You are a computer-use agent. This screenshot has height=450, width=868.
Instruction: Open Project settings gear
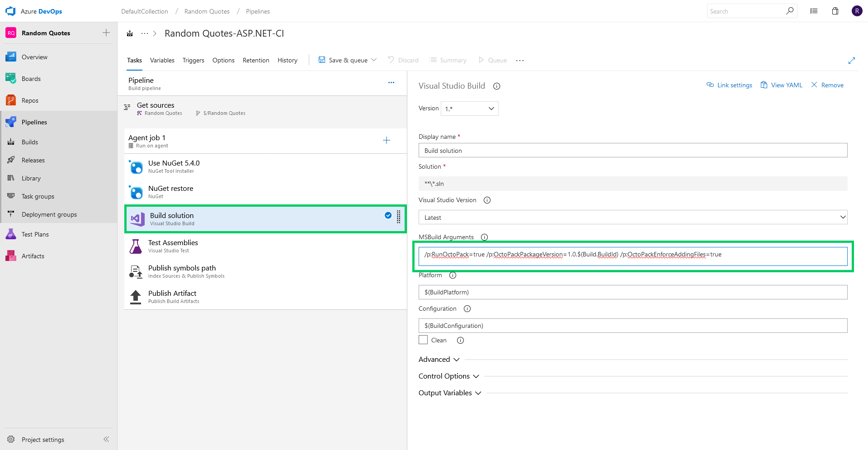[x=11, y=440]
